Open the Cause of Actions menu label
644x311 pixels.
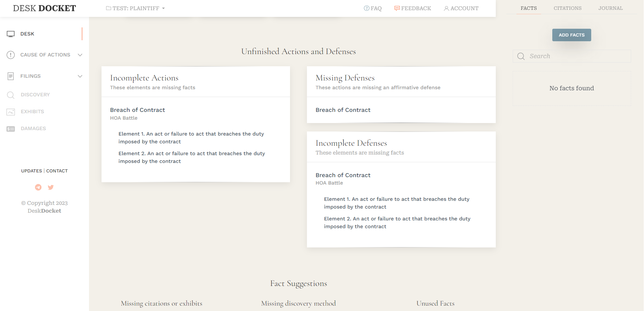tap(45, 55)
